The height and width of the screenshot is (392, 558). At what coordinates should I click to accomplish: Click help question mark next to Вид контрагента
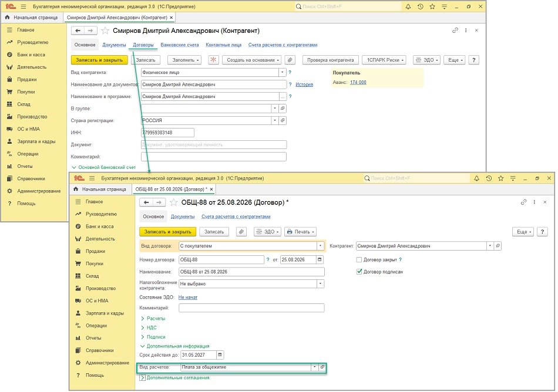coord(290,72)
